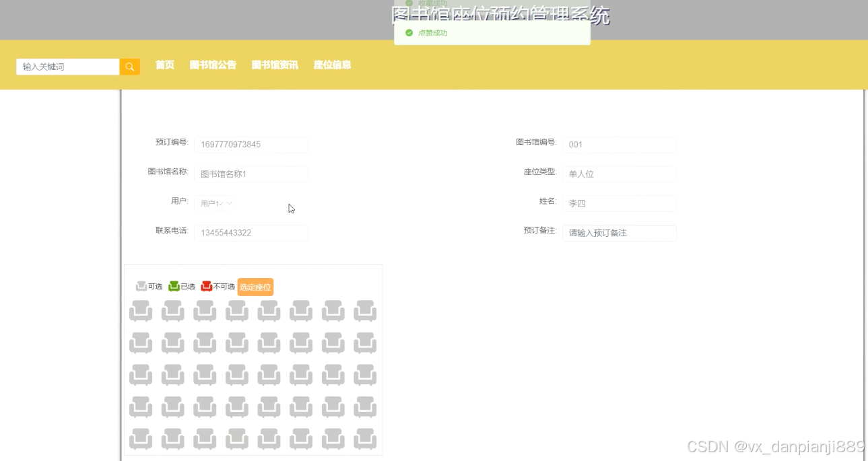Viewport: 868px width, 461px height.
Task: Select the first seat in the second row
Action: click(x=141, y=343)
